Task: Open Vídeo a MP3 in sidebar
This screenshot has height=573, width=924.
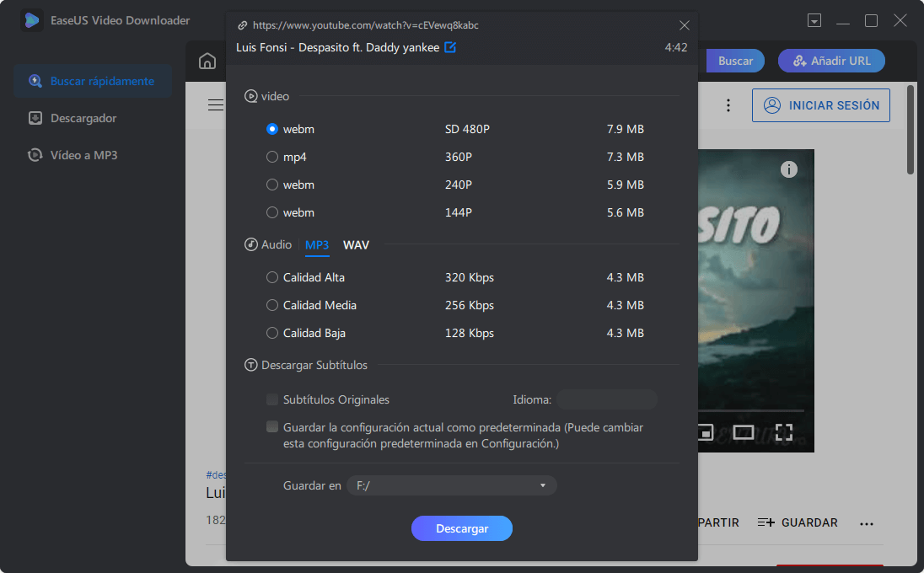Action: 83,155
